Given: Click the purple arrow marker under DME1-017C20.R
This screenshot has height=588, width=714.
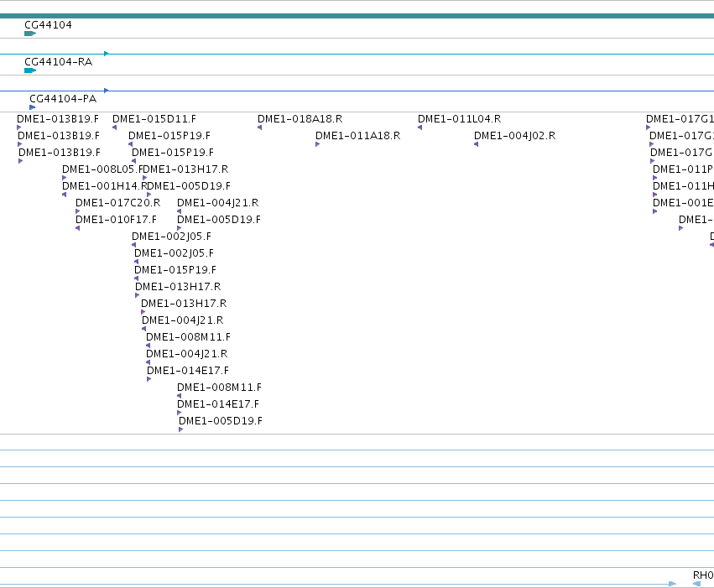Looking at the screenshot, I should [77, 211].
